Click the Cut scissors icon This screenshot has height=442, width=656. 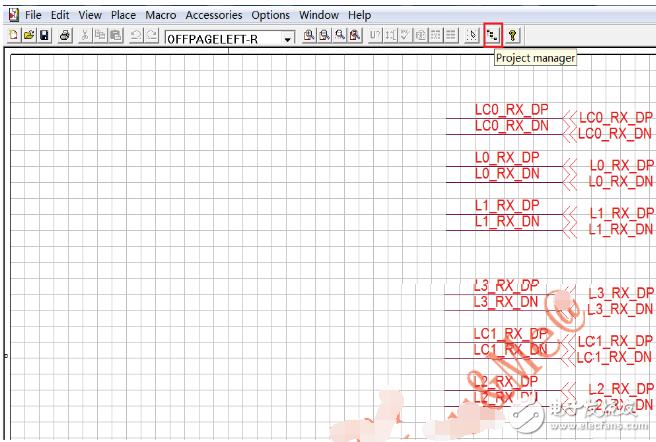(x=85, y=35)
